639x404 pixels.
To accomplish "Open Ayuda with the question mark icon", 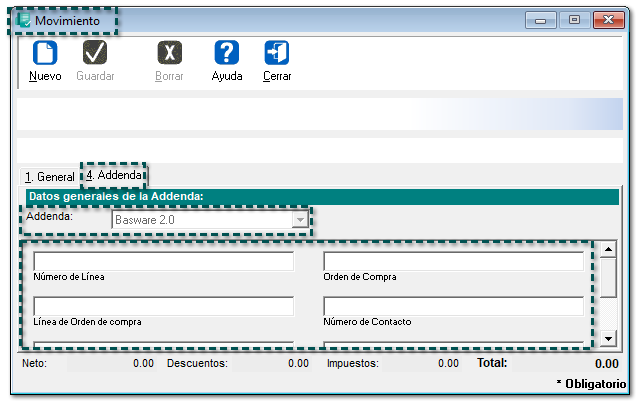I will tap(227, 54).
